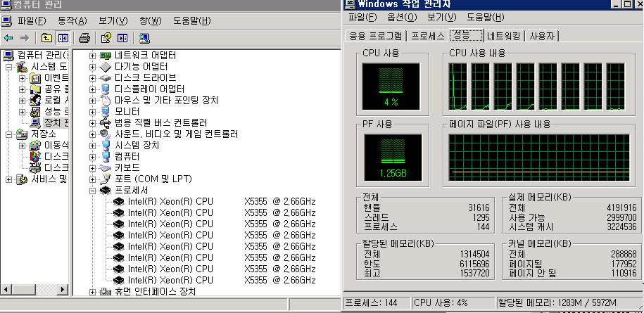Image resolution: width=644 pixels, height=313 pixels.
Task: Switch to the 네트워킹 tab
Action: [x=503, y=36]
